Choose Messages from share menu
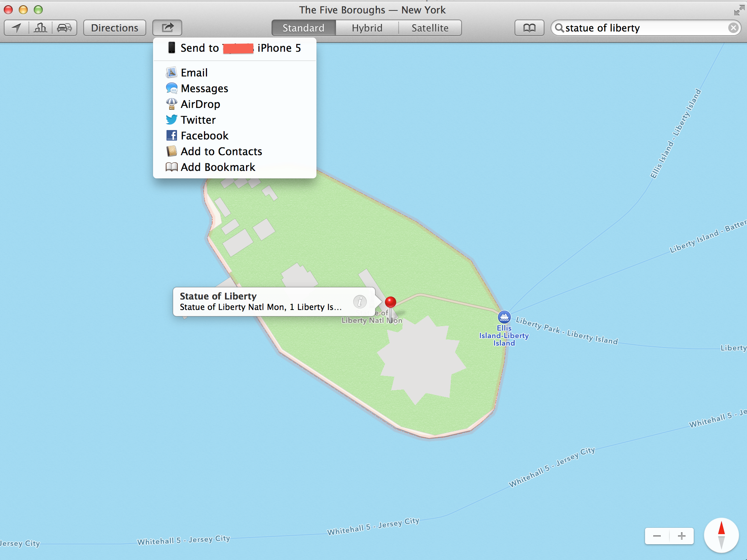The width and height of the screenshot is (747, 560). [235, 88]
